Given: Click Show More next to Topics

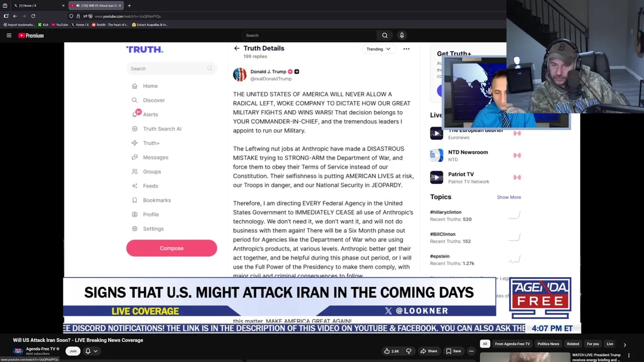Looking at the screenshot, I should click(509, 197).
